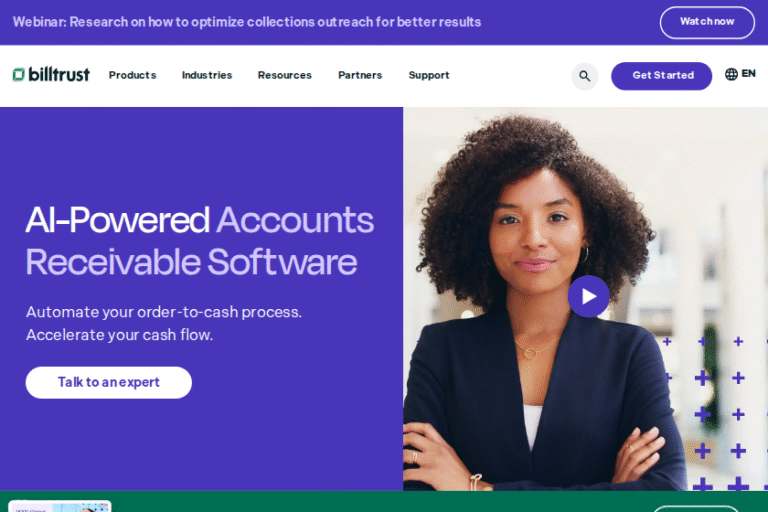Play the hero video
This screenshot has height=512, width=768.
tap(589, 296)
